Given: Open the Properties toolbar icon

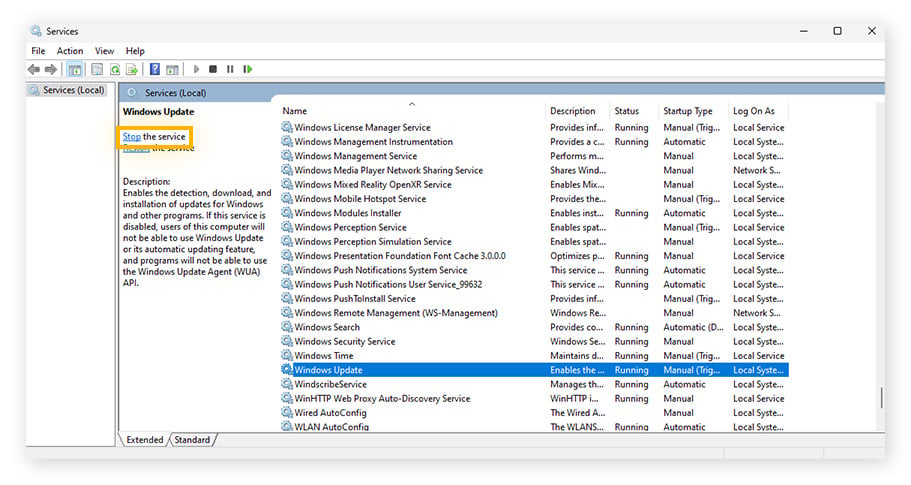Looking at the screenshot, I should coord(97,69).
